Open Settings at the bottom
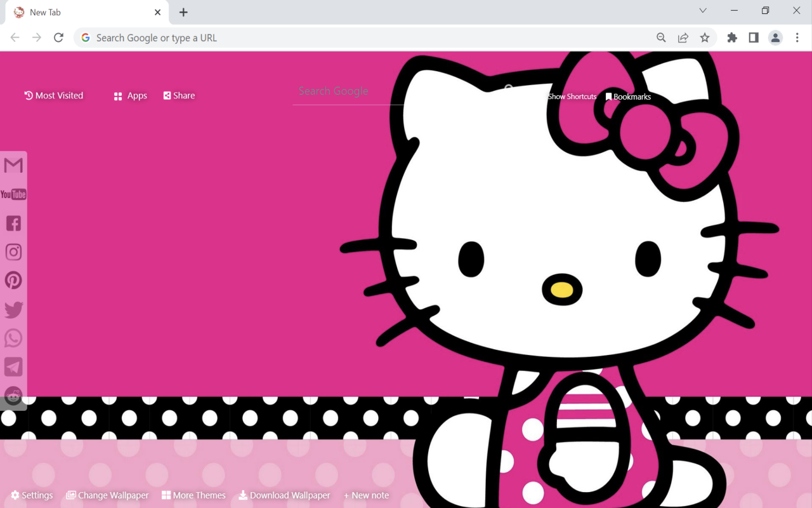This screenshot has height=508, width=812. point(32,495)
